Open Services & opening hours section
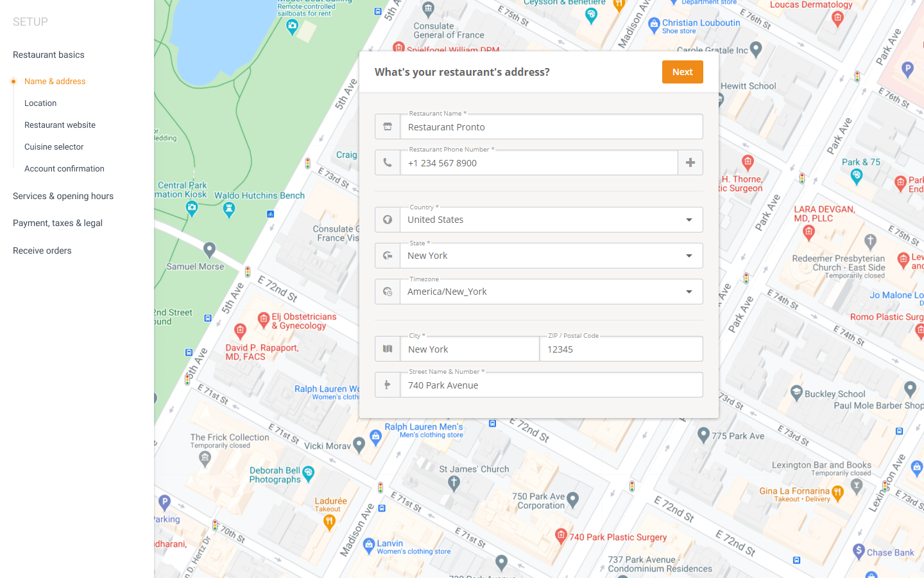The height and width of the screenshot is (578, 924). coord(63,196)
